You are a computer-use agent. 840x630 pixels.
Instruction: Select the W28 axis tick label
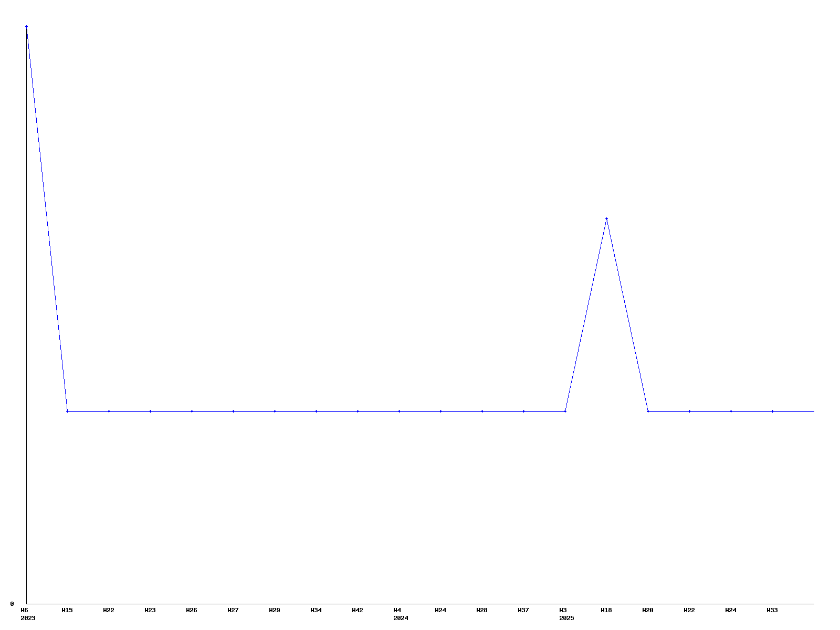click(482, 610)
